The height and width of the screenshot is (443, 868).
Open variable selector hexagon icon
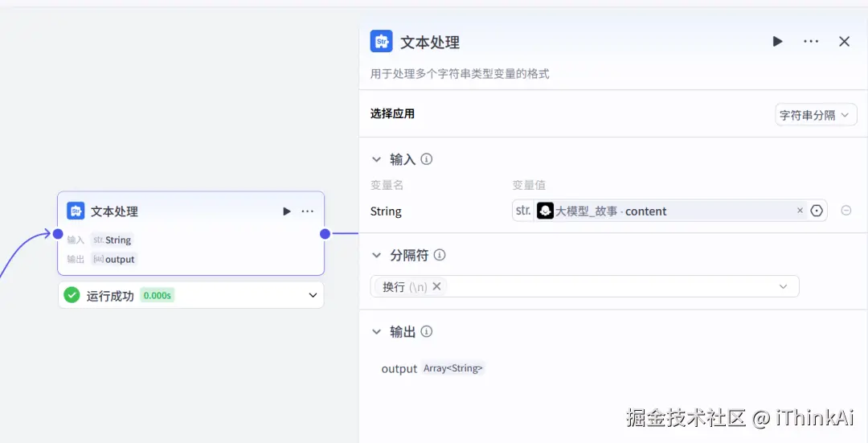(x=817, y=211)
